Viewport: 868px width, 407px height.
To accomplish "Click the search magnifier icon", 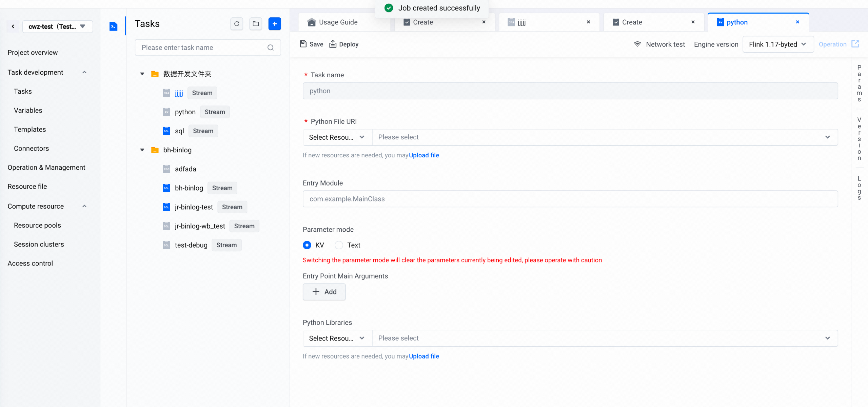I will (x=271, y=47).
